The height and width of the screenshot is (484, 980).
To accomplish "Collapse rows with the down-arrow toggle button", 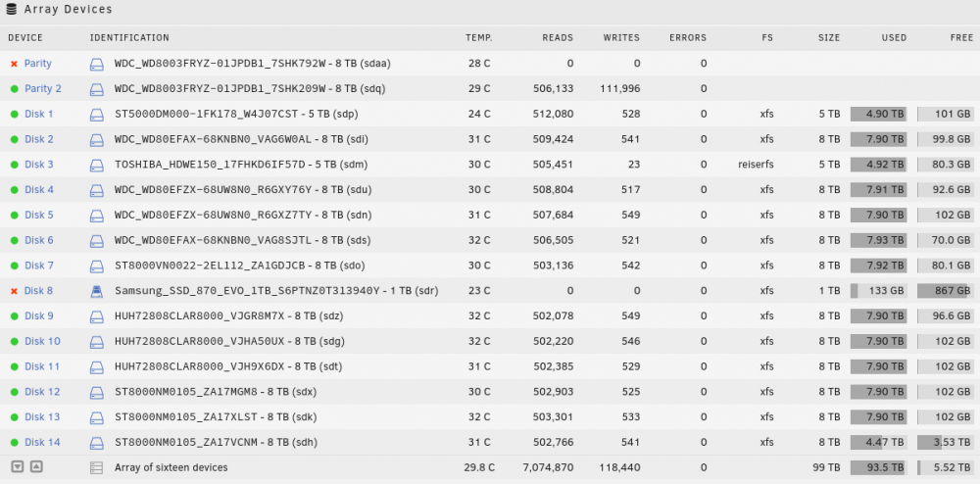I will pos(18,466).
